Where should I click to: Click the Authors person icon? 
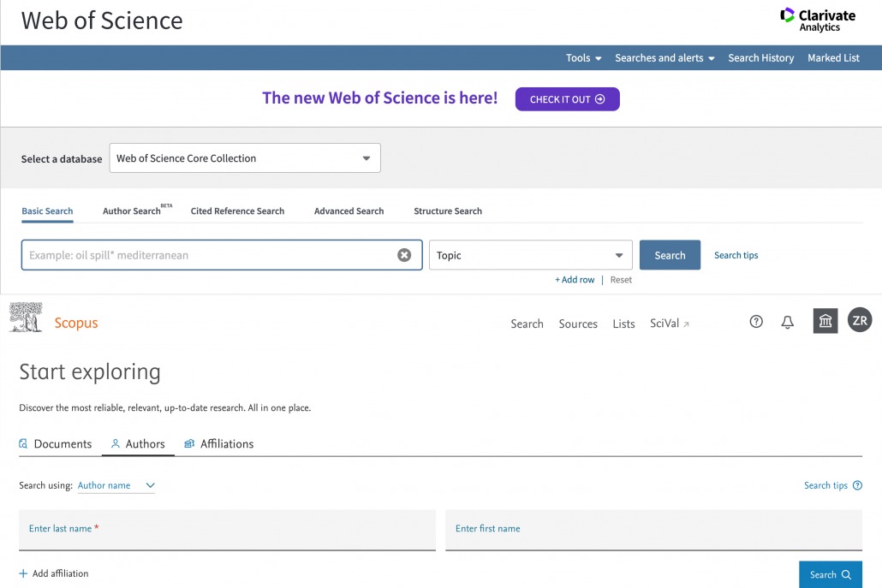[116, 443]
